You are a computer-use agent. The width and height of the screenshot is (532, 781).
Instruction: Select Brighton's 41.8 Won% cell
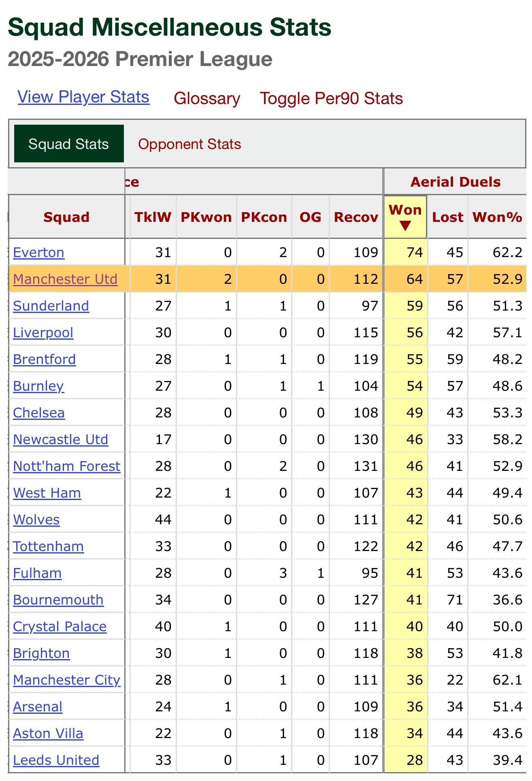497,653
